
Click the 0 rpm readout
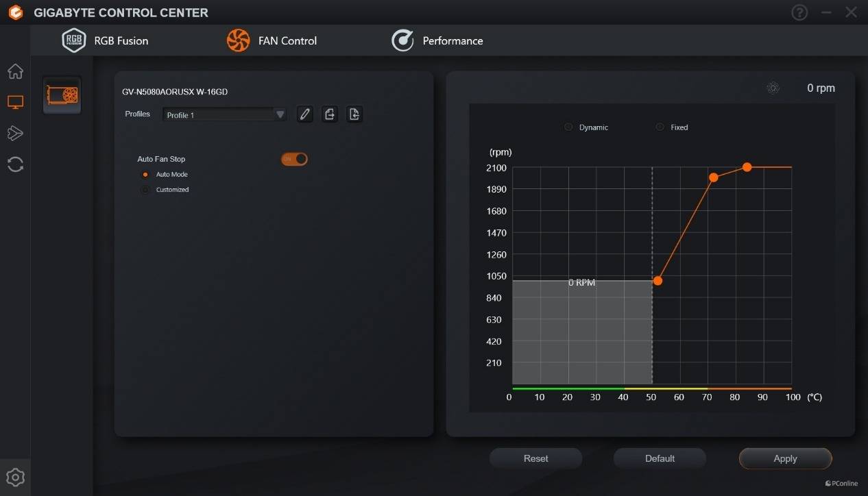821,88
